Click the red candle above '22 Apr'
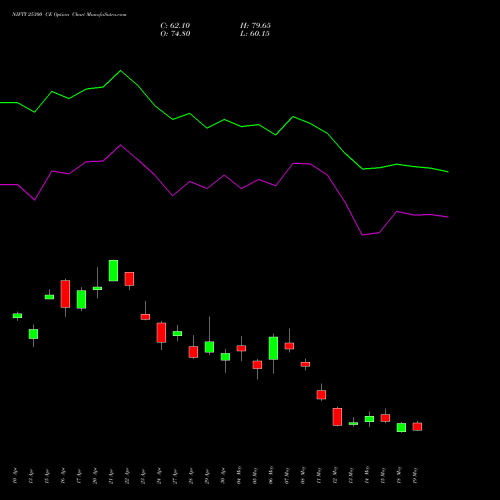The height and width of the screenshot is (500, 500). point(129,279)
